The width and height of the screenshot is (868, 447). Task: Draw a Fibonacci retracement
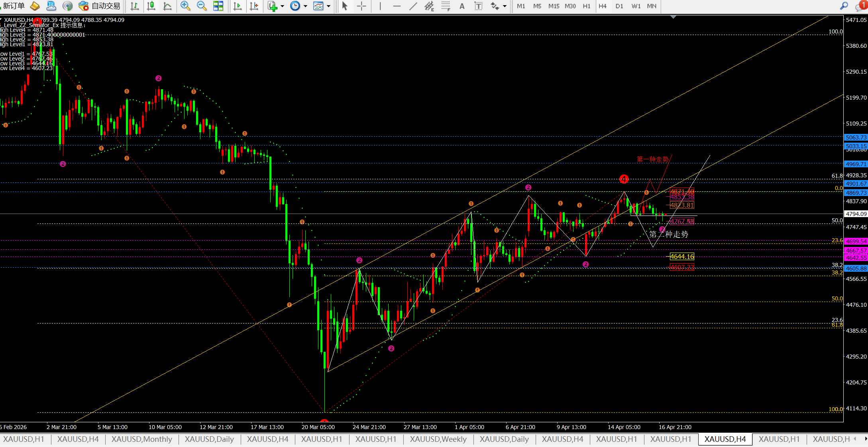pyautogui.click(x=446, y=6)
